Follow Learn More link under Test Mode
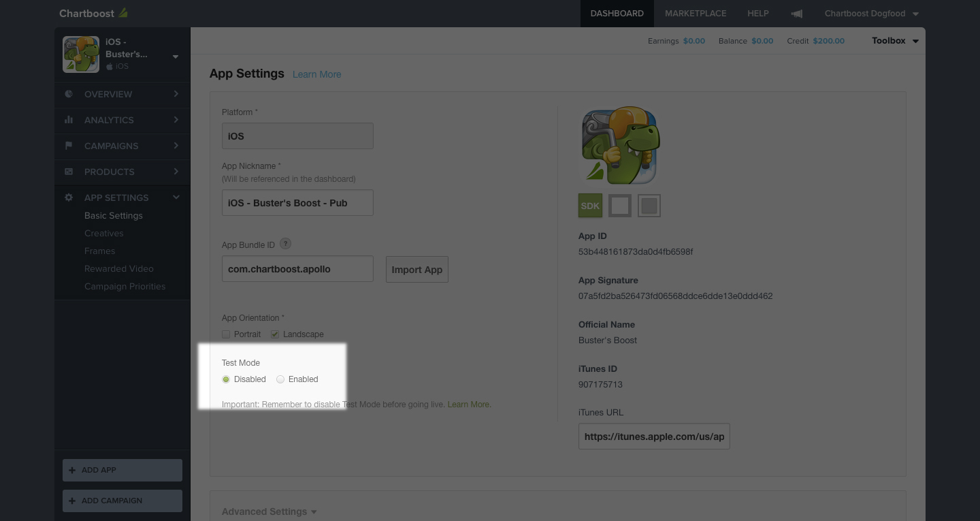This screenshot has height=521, width=980. coord(469,405)
